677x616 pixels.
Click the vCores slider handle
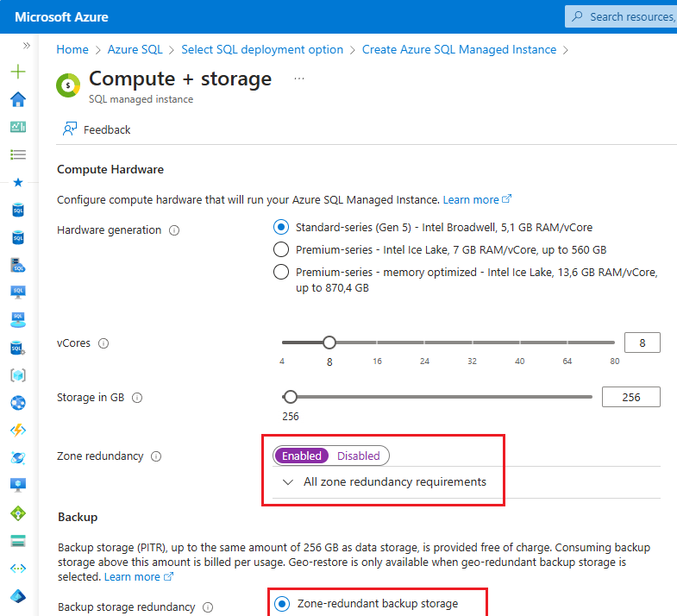pos(329,343)
